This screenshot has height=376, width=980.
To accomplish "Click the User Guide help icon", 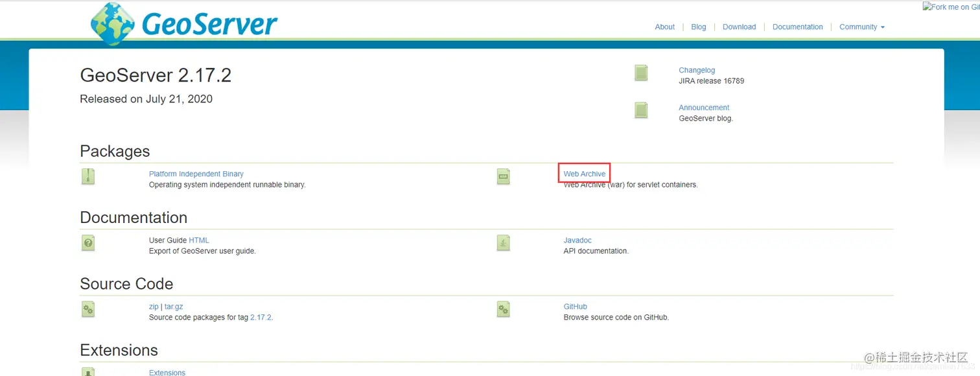I will coord(88,242).
